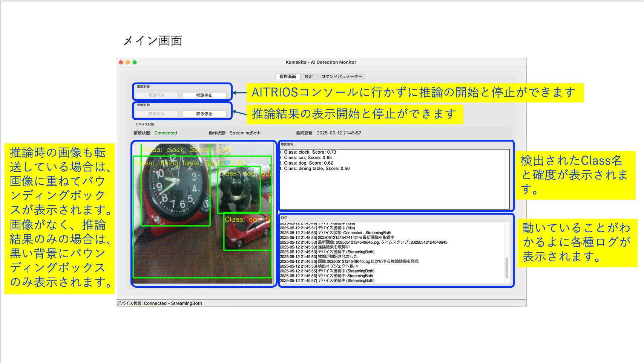Click log line '検出オブジェクト数: 4'
644x363 pixels.
[319, 266]
